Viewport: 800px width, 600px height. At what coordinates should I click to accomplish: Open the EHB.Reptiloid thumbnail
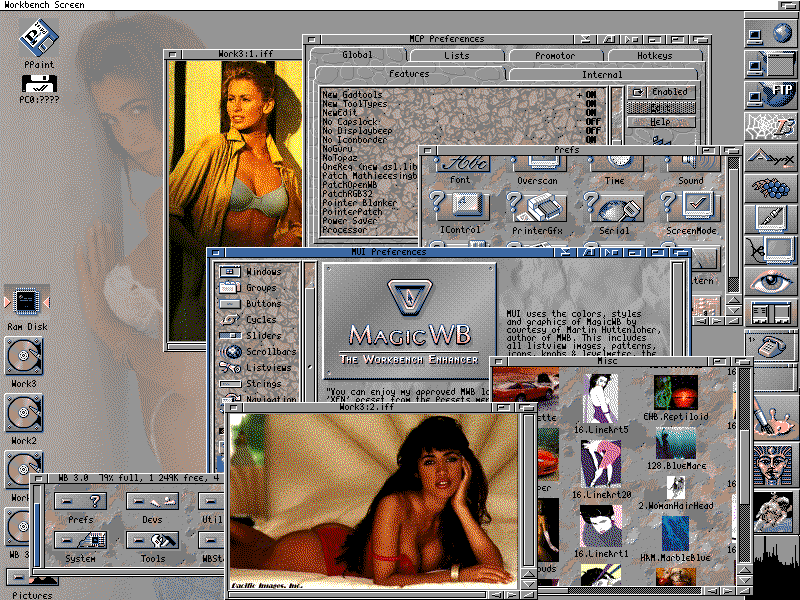[x=676, y=393]
